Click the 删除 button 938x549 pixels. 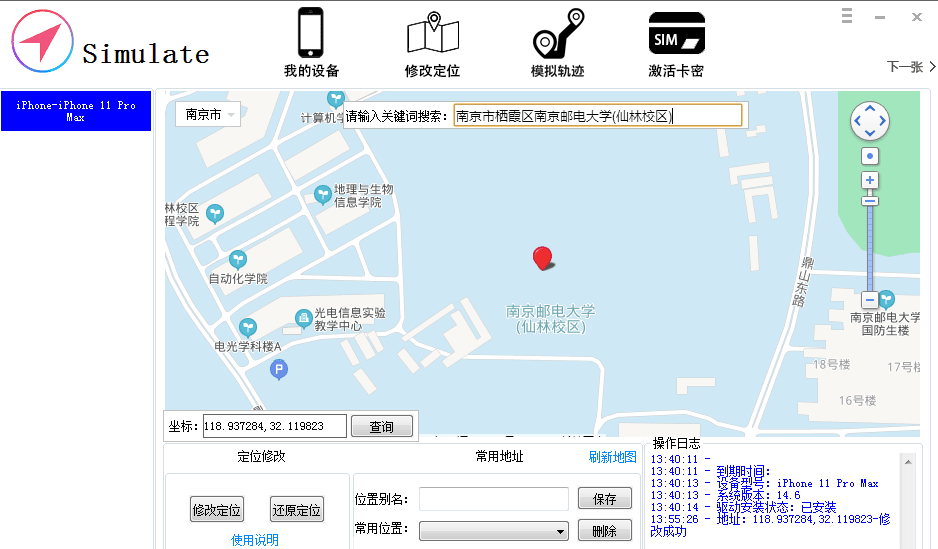click(605, 530)
